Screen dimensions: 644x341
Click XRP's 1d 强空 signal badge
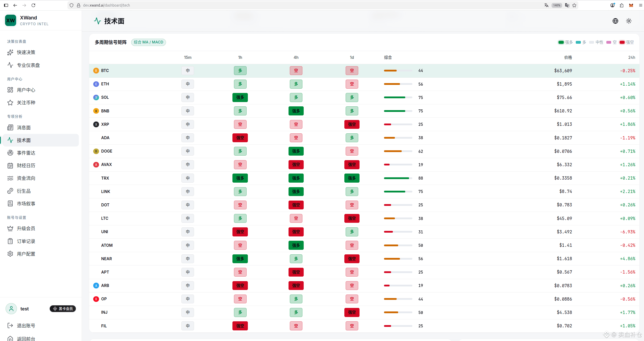pyautogui.click(x=352, y=124)
